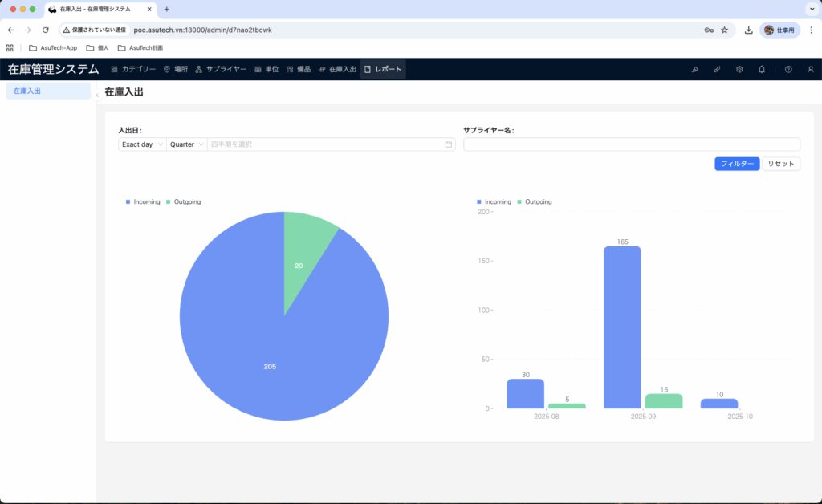
Task: Collapse the sidebar with the arrow handle
Action: tap(97, 96)
